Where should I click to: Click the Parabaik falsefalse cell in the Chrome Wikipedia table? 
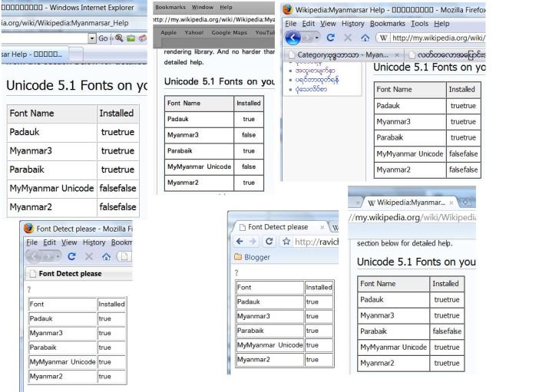(x=447, y=331)
